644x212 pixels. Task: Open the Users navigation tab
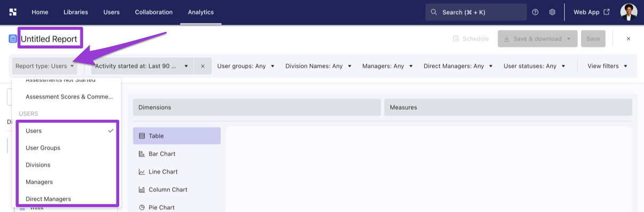pos(112,12)
